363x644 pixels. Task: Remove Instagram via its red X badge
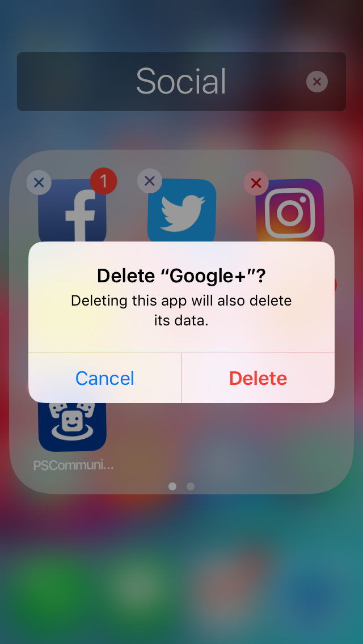[x=256, y=183]
